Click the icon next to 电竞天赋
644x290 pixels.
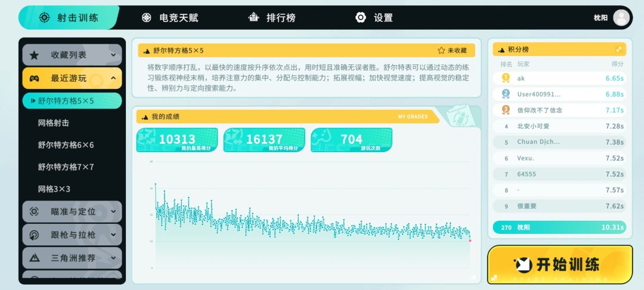click(147, 18)
